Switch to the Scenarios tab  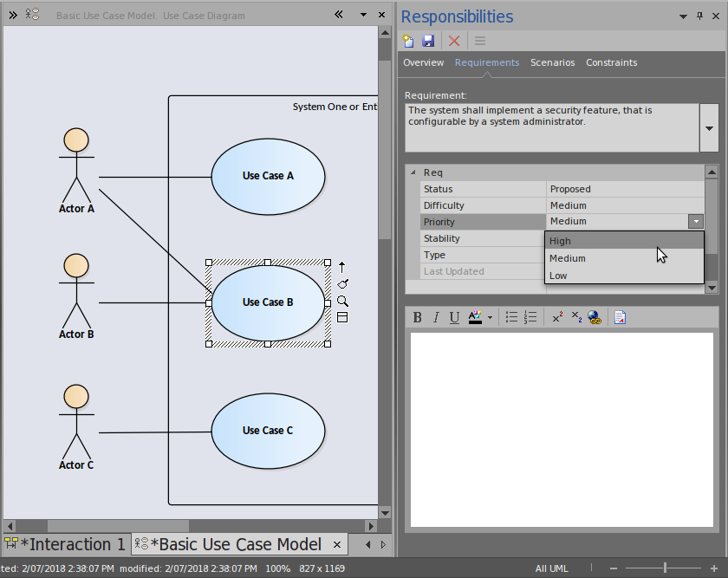pos(552,62)
